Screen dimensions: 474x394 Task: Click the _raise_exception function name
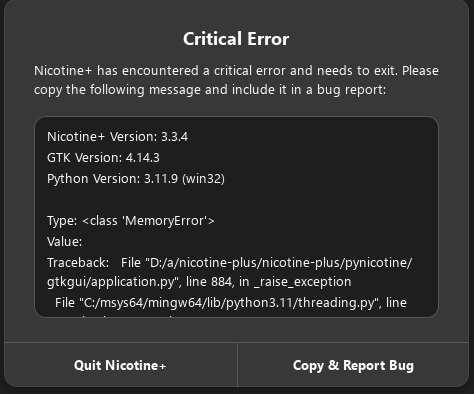click(302, 282)
